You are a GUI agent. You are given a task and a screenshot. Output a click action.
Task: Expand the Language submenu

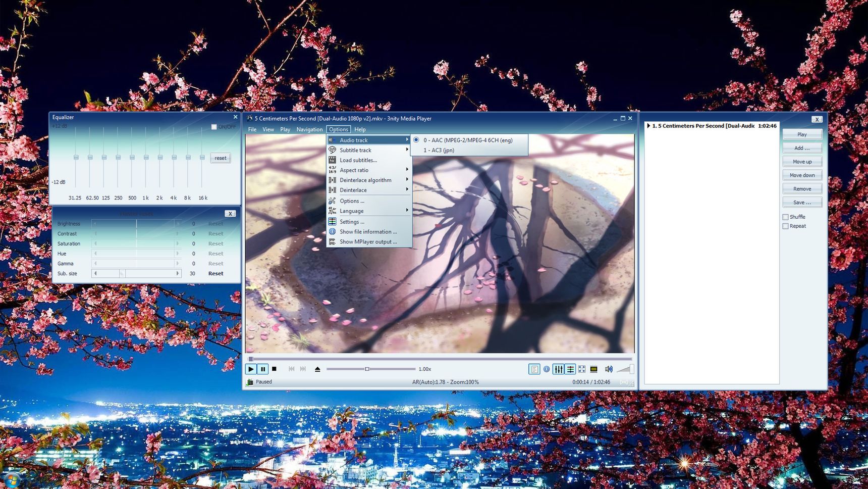click(x=407, y=211)
